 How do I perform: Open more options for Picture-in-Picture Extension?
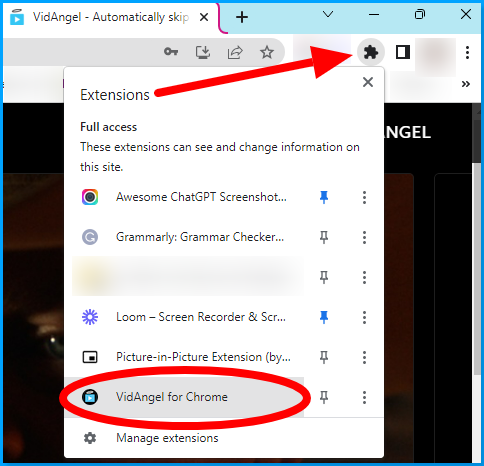click(x=364, y=357)
